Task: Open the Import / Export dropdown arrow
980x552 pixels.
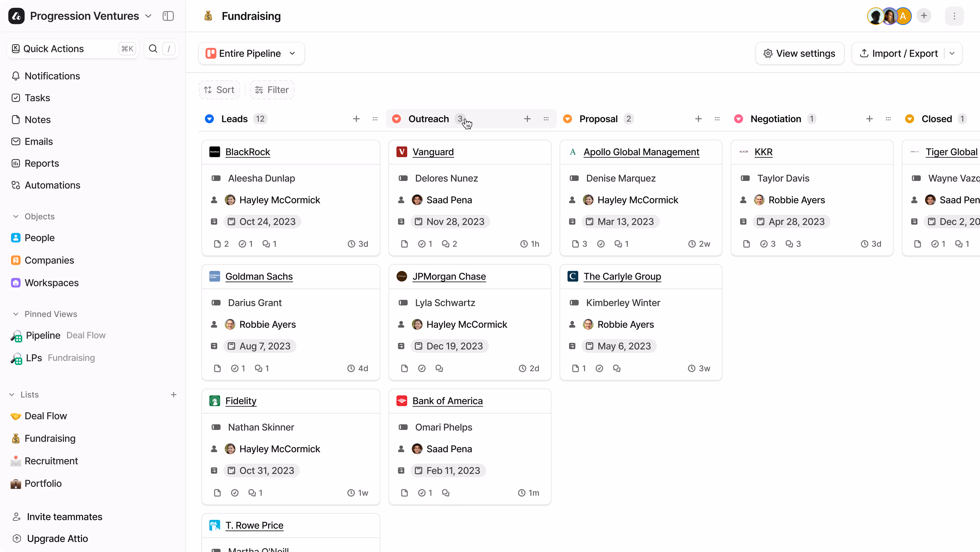Action: (953, 53)
